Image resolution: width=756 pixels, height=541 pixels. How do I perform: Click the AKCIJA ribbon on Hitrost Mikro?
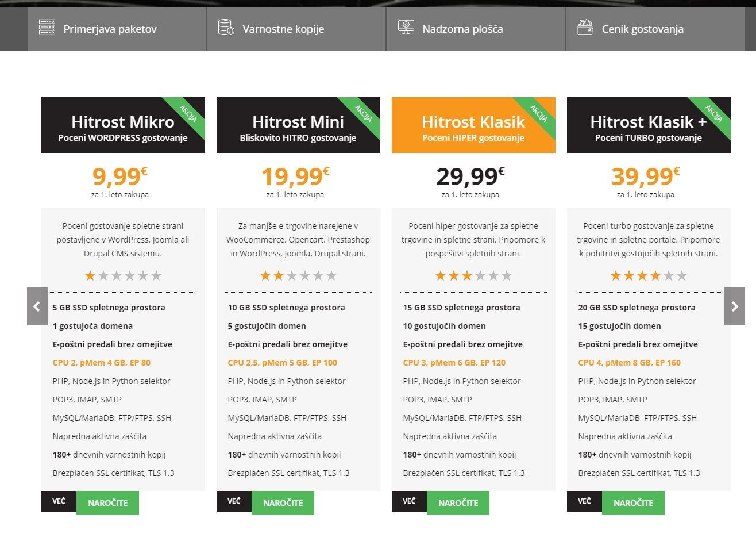(x=187, y=114)
